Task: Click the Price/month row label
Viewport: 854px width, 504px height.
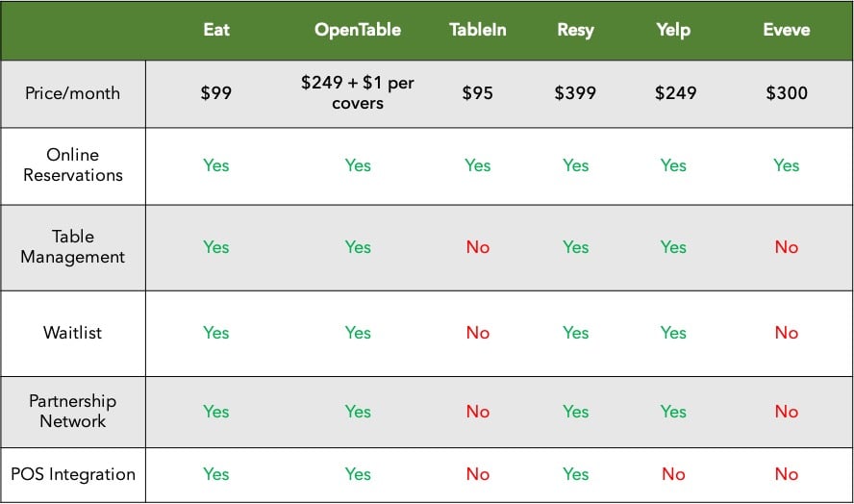Action: coord(72,93)
